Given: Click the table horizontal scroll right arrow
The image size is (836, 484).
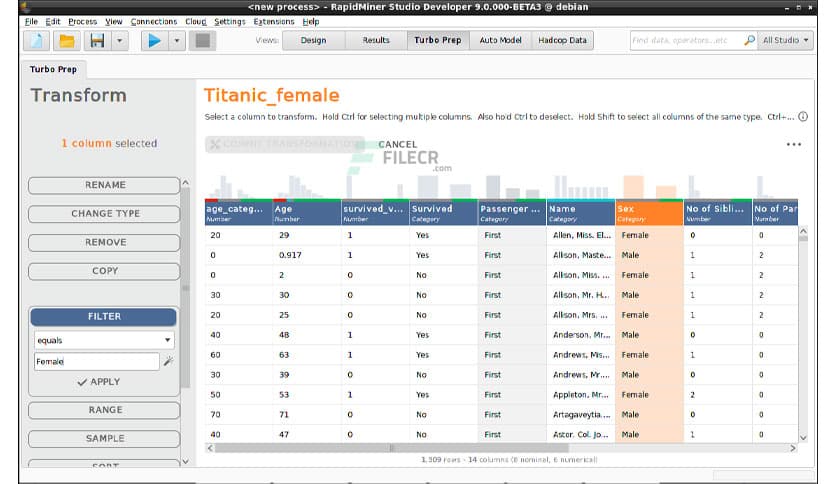Looking at the screenshot, I should pos(793,448).
